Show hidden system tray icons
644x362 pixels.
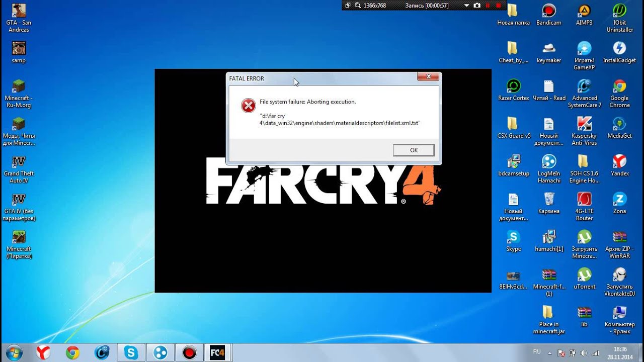point(551,353)
